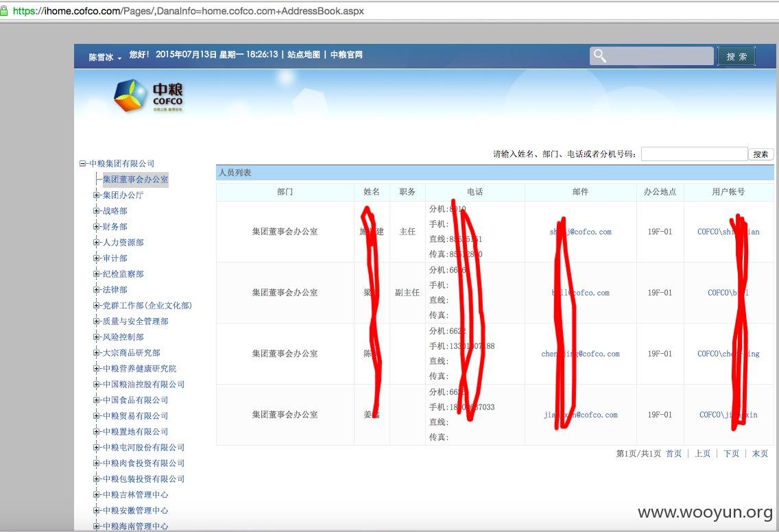Go to 下页 in the pagination
Viewport: 779px width, 532px height.
click(x=731, y=454)
